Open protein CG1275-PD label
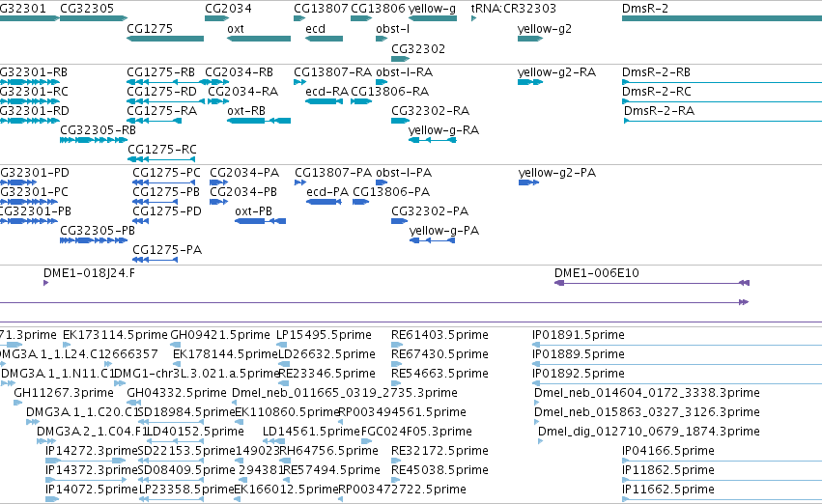 coord(167,211)
